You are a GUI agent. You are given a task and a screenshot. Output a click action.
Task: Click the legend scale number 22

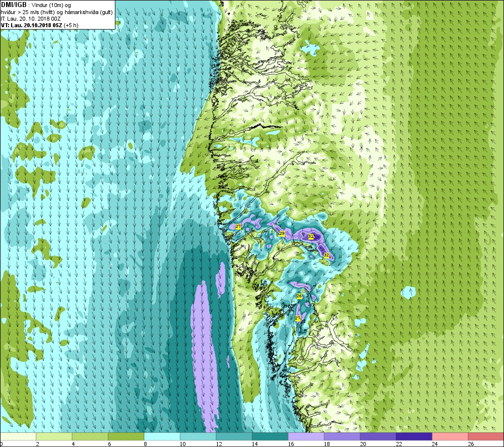[399, 444]
